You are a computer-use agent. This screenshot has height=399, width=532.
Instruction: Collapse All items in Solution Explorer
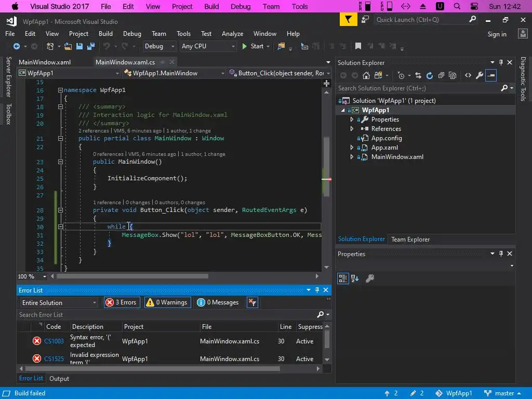coord(441,75)
